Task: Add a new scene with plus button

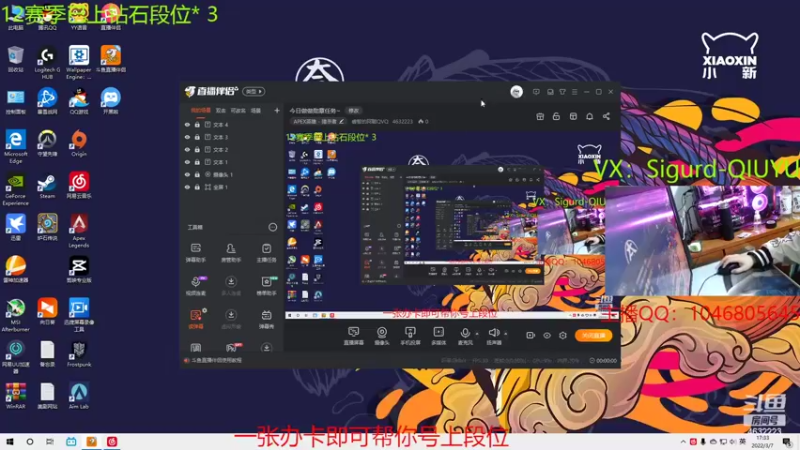Action: pos(277,110)
